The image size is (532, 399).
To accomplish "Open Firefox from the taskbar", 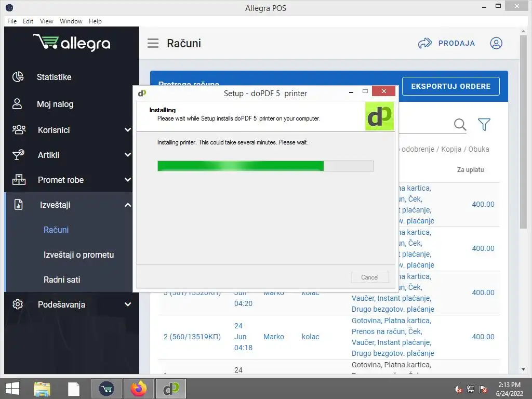I will point(139,389).
